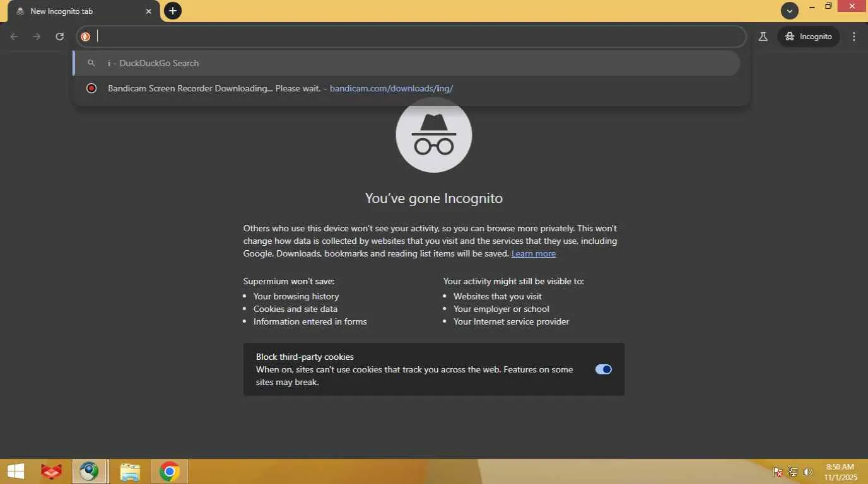Launch Google Chrome from the taskbar
This screenshot has width=868, height=484.
[x=169, y=471]
